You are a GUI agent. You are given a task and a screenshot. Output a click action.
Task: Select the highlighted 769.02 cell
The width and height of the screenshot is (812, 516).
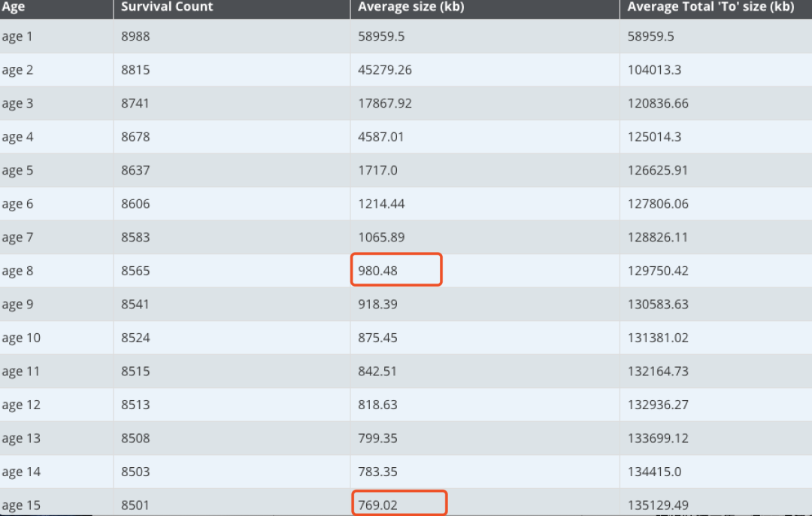pyautogui.click(x=398, y=503)
